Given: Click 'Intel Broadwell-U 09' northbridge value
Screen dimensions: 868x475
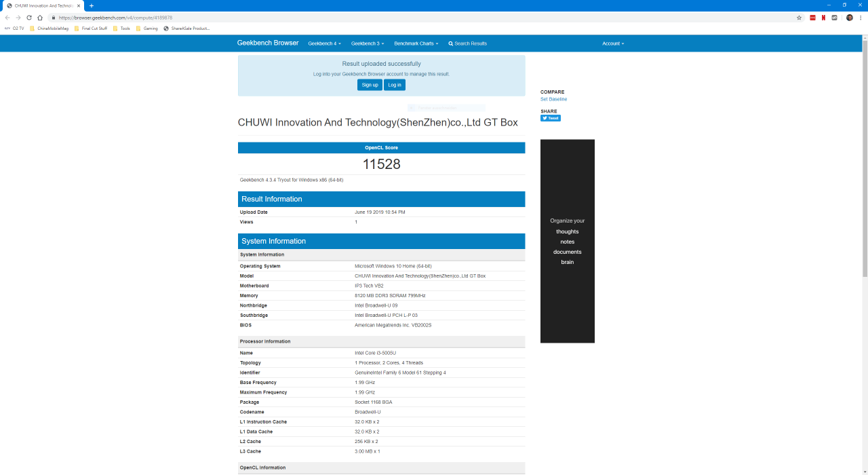Looking at the screenshot, I should 376,305.
